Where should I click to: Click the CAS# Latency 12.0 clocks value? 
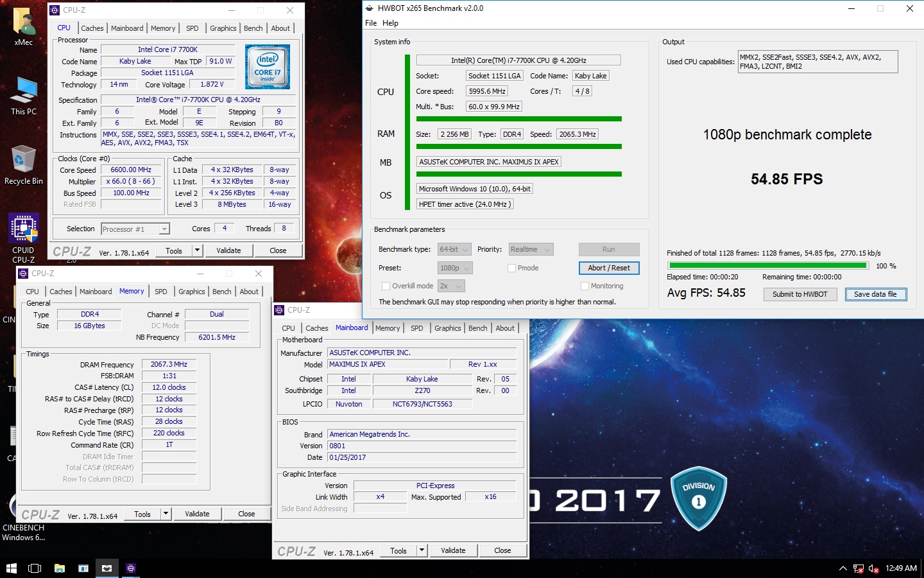pos(169,387)
